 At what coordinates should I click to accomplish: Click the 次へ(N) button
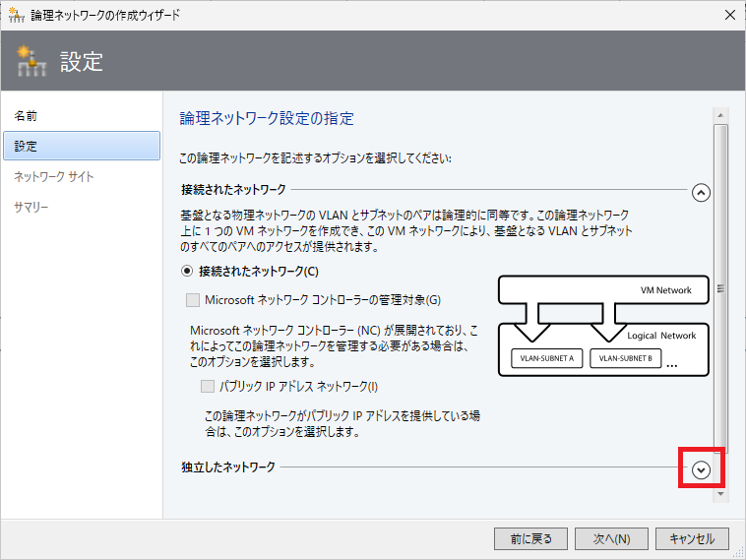pyautogui.click(x=611, y=538)
